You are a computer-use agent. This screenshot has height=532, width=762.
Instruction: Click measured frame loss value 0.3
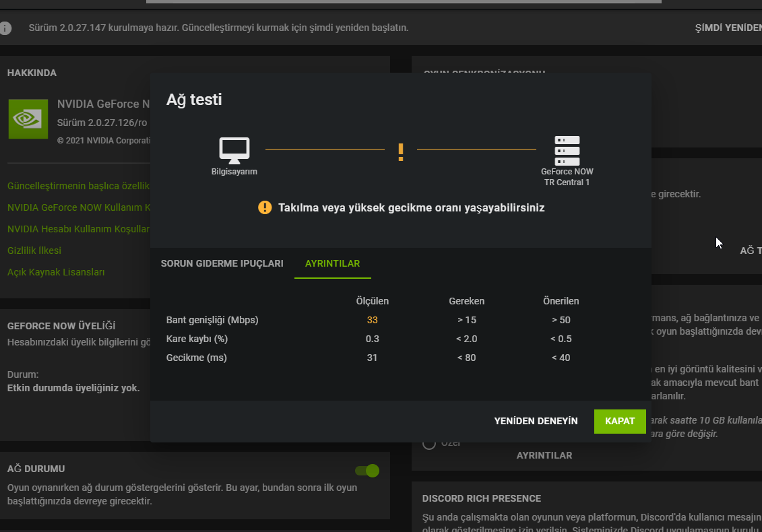point(373,339)
